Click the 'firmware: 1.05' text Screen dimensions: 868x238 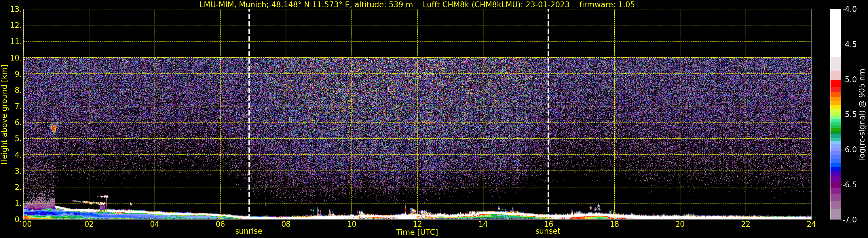(607, 5)
